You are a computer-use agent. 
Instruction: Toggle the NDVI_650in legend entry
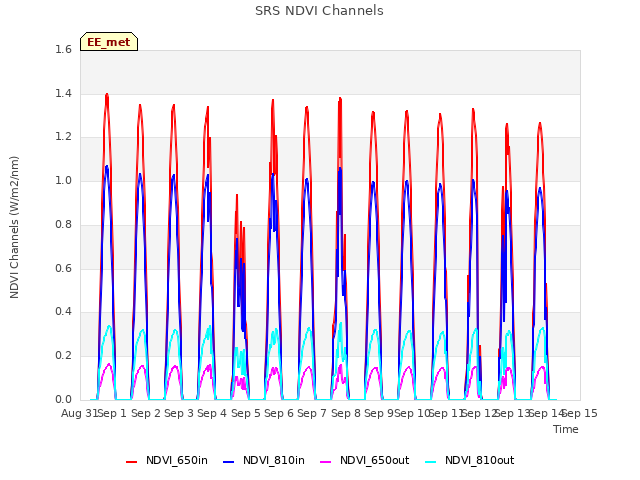167,460
